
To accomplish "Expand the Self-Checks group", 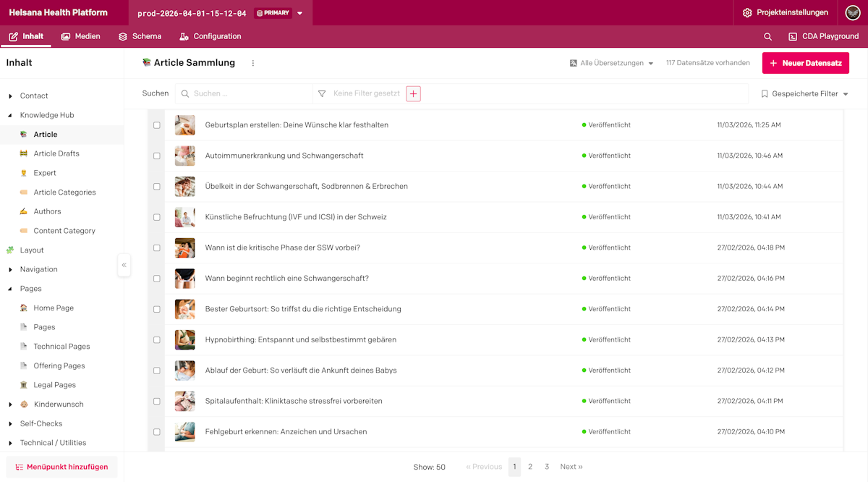I will (10, 423).
